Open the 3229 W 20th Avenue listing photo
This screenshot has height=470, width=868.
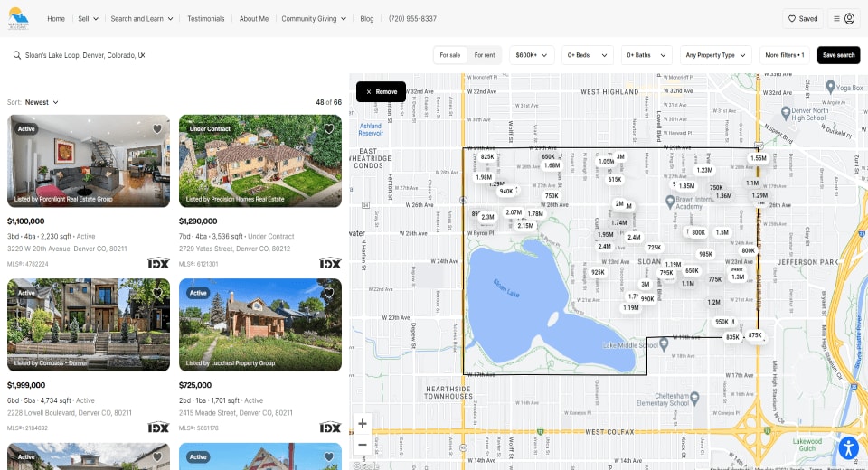pyautogui.click(x=89, y=161)
